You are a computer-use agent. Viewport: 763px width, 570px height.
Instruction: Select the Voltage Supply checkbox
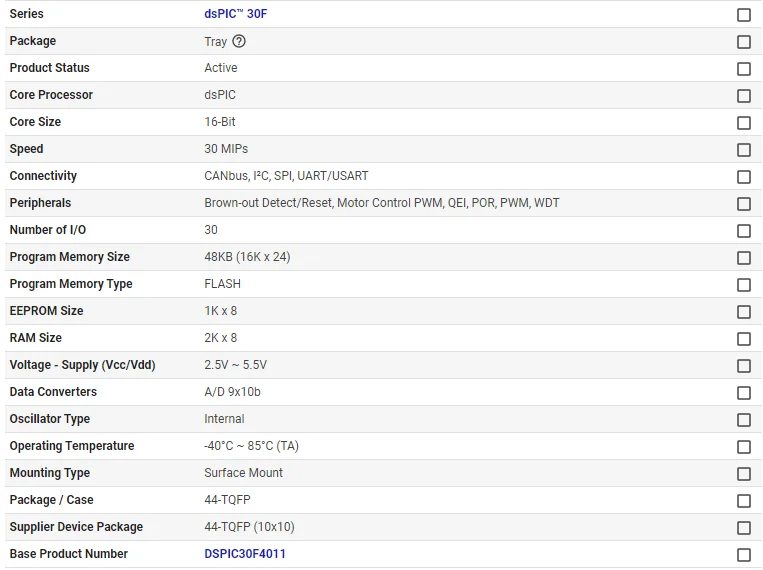(744, 366)
